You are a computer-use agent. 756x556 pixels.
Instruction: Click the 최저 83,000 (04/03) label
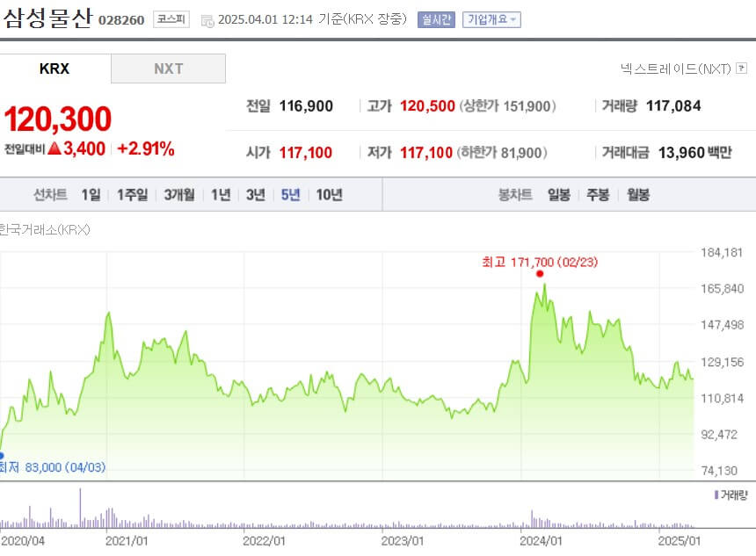coord(52,467)
